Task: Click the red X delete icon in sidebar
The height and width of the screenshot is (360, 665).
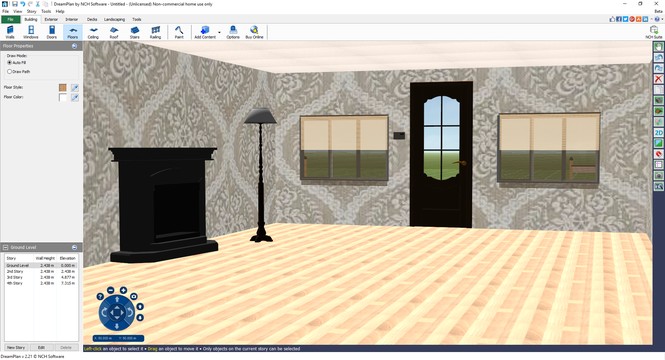Action: pos(659,79)
